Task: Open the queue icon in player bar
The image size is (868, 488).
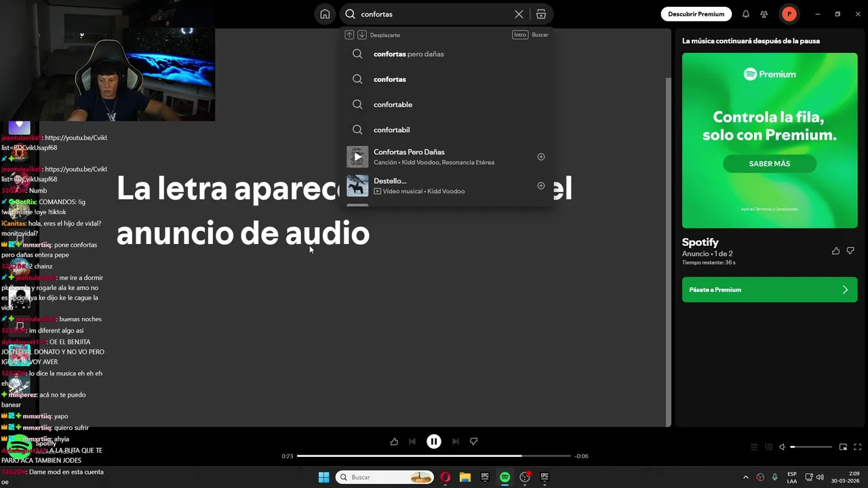Action: [753, 447]
